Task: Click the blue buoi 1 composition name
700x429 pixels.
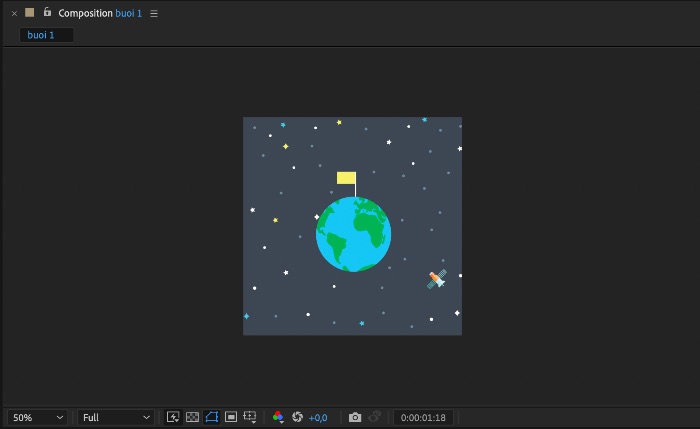Action: (129, 13)
